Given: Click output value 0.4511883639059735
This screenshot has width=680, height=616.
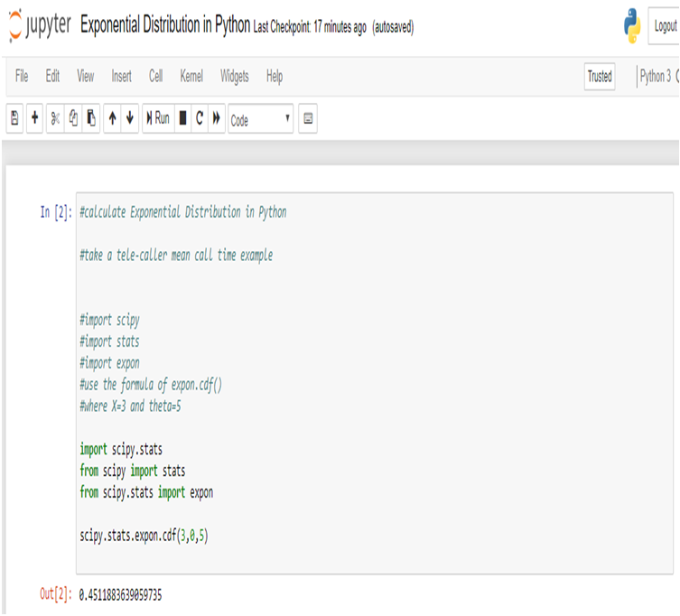Looking at the screenshot, I should (120, 594).
